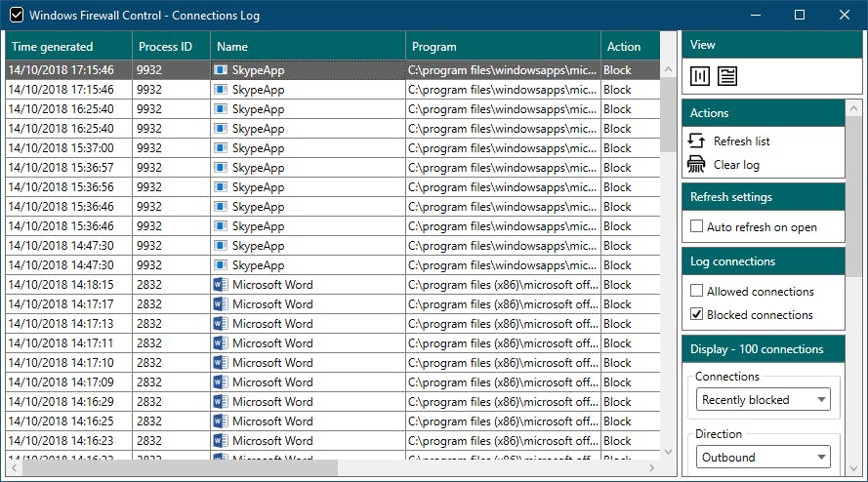Click the Refresh settings section header

[x=764, y=197]
